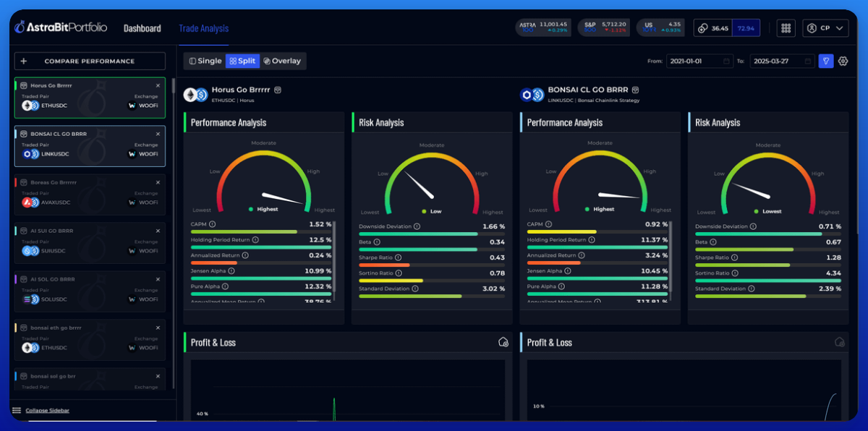Click the AstraBit Portfolio logo
868x431 pixels.
tap(60, 27)
